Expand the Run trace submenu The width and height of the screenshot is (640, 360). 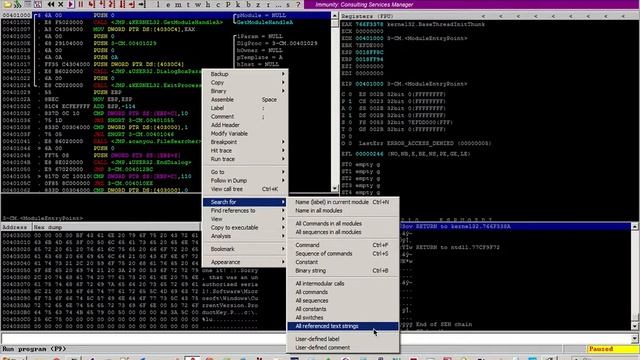(246, 159)
